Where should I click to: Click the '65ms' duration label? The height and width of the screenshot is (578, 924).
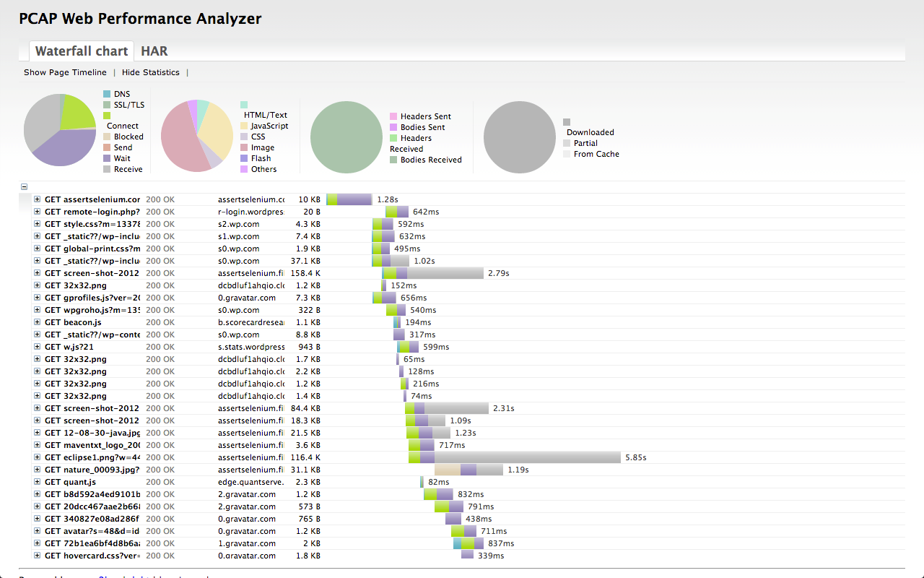pos(414,359)
